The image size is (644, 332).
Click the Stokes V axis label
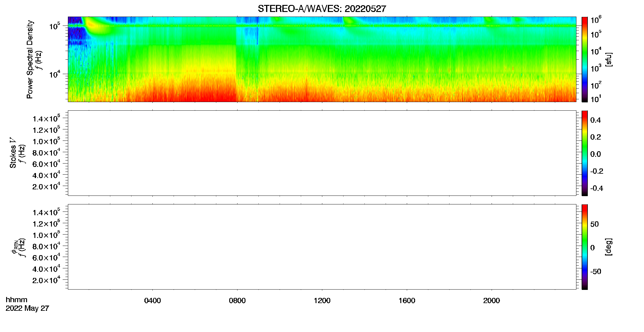13,153
